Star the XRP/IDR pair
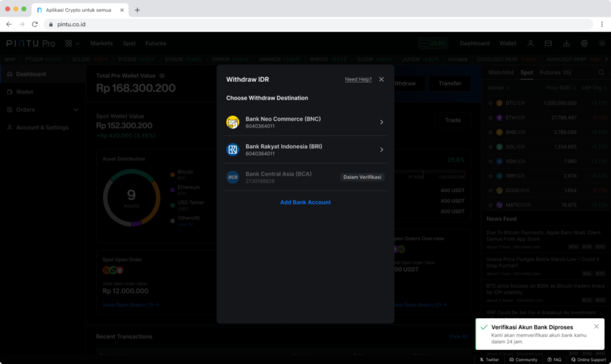Image resolution: width=611 pixels, height=364 pixels. coord(490,176)
